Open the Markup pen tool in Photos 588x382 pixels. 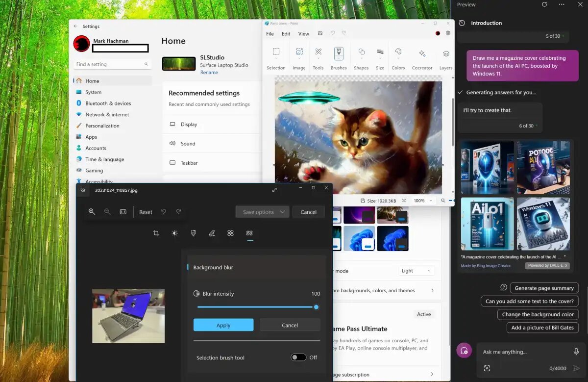click(212, 233)
